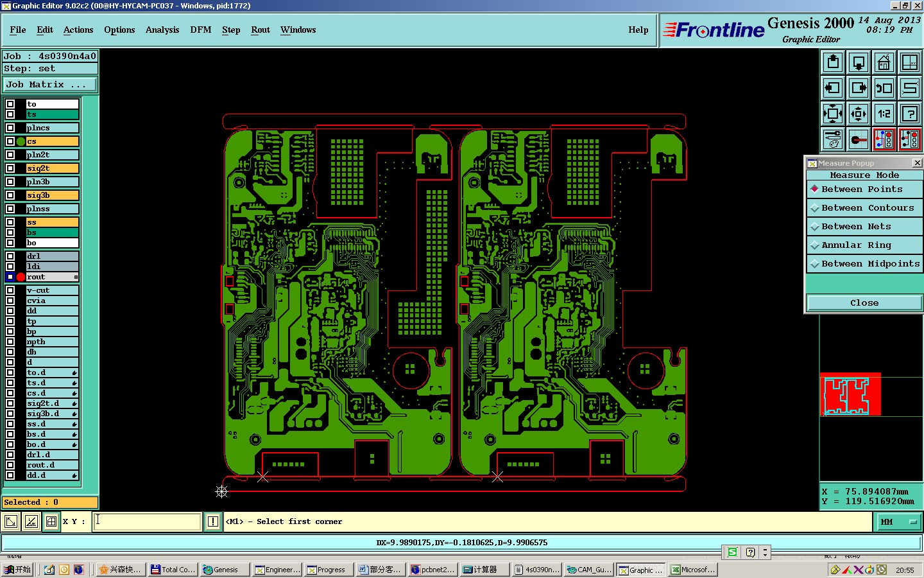Open the File menu
Screen dimensions: 924x578
18,30
